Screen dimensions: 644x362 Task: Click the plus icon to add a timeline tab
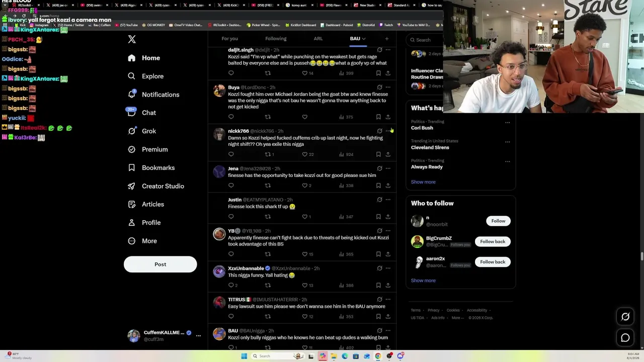click(386, 39)
